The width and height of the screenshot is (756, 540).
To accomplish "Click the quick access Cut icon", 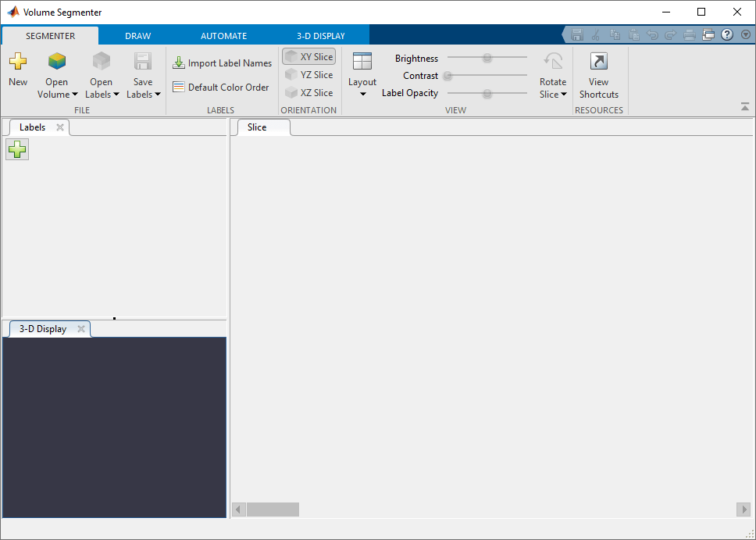I will [x=596, y=34].
